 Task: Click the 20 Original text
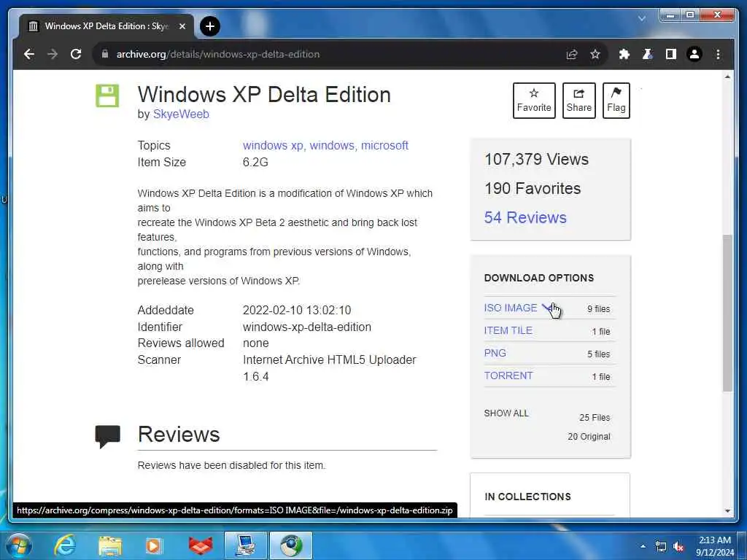[589, 437]
